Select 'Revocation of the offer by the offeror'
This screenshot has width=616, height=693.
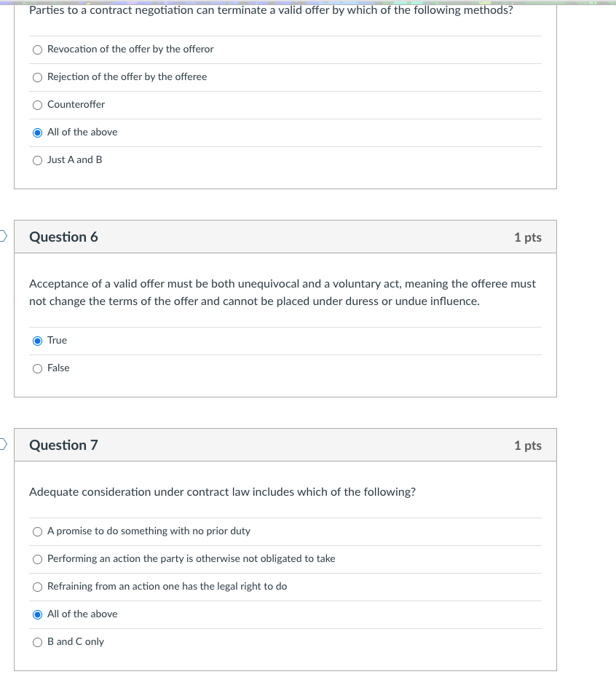pyautogui.click(x=38, y=49)
